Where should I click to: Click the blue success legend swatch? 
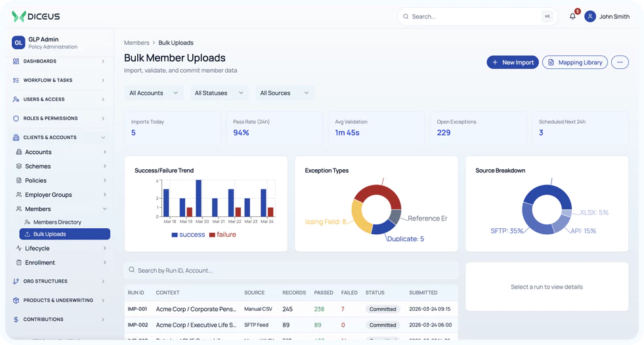[x=175, y=235]
